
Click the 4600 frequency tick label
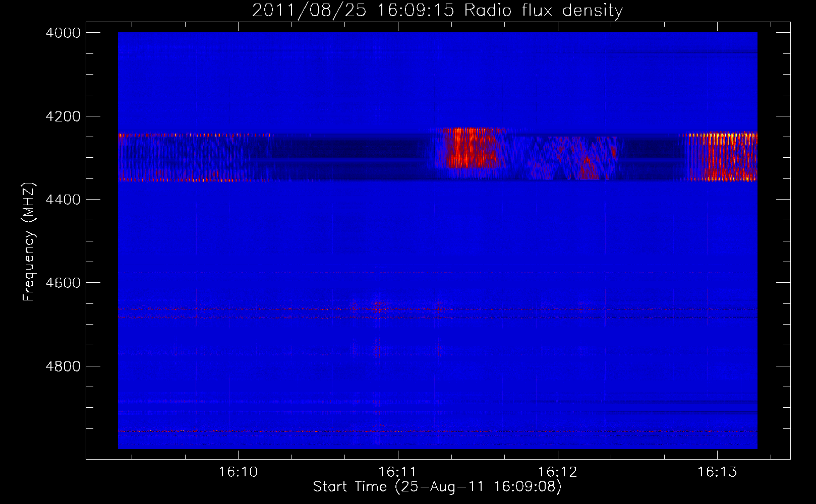(63, 283)
